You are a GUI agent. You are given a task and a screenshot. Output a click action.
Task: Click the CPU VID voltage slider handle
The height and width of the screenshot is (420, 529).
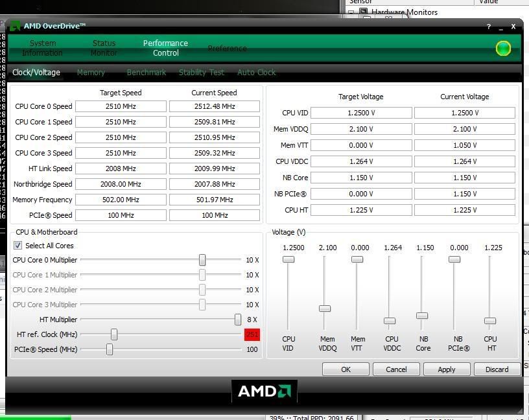tap(288, 259)
